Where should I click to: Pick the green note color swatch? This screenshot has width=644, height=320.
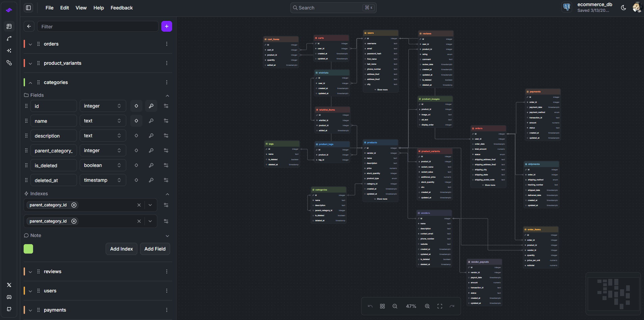pos(28,249)
